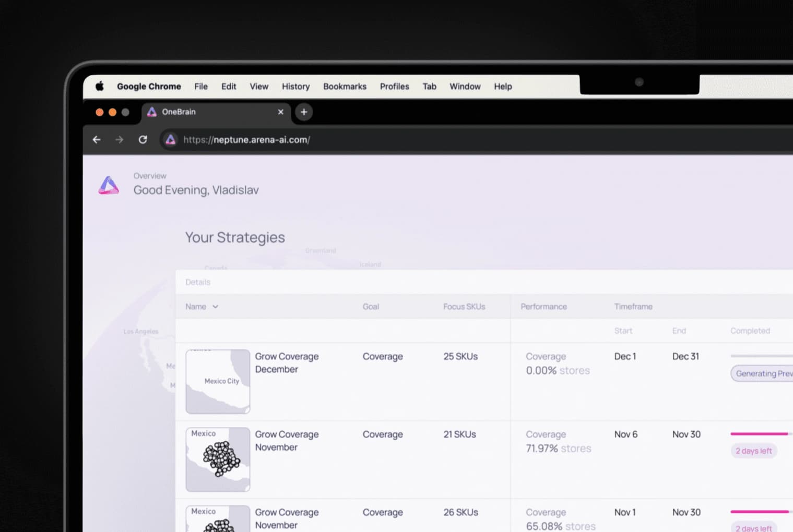Click the 26 SKUs cell
Screen dimensions: 793x532
tap(460, 512)
